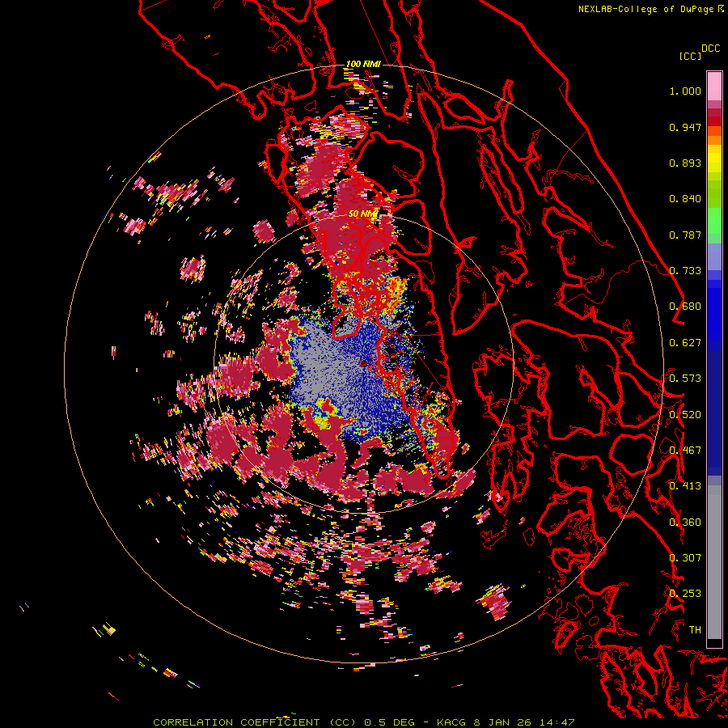Click the 0.893 value on the color scale
Screen dimensions: 728x728
(685, 163)
